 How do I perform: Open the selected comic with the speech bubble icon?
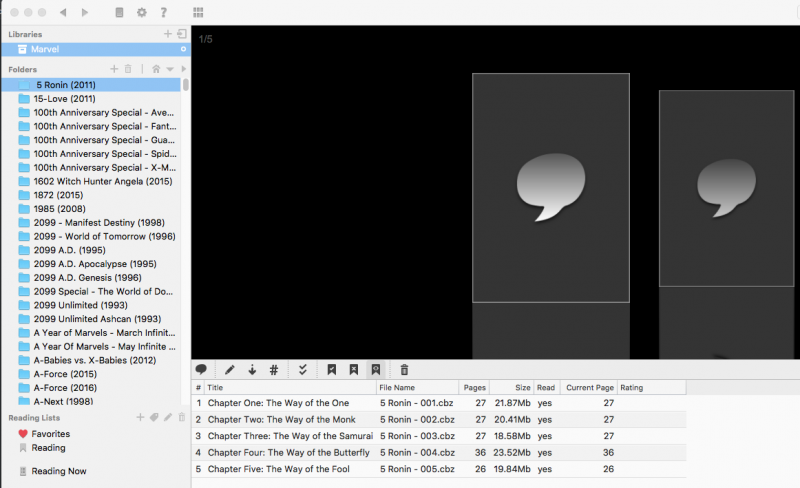coord(201,370)
